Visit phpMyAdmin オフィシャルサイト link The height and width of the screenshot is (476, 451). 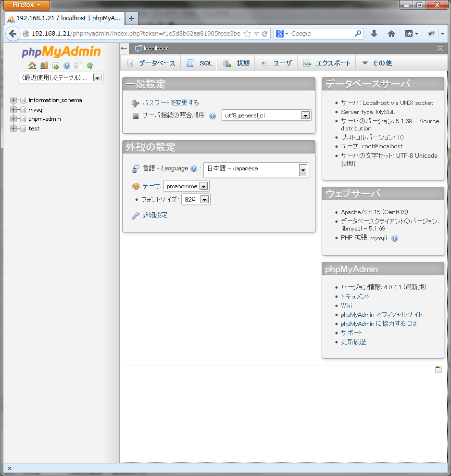tap(382, 315)
